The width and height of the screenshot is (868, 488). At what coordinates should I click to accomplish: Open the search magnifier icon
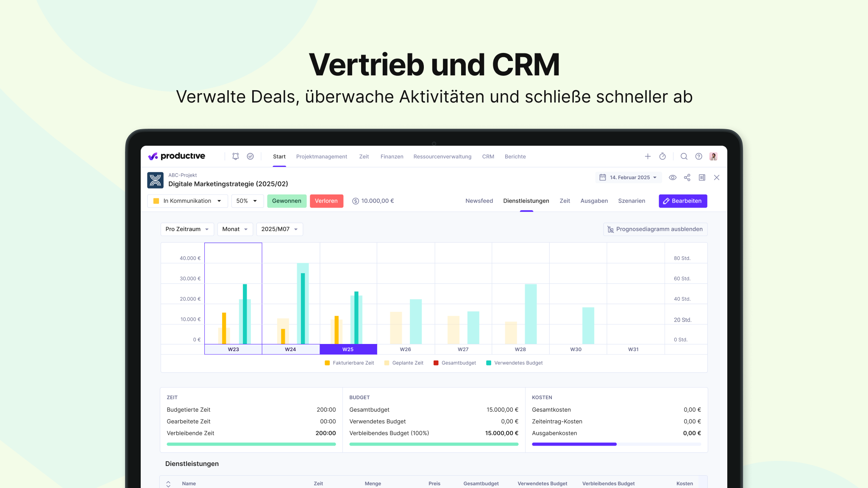coord(684,156)
